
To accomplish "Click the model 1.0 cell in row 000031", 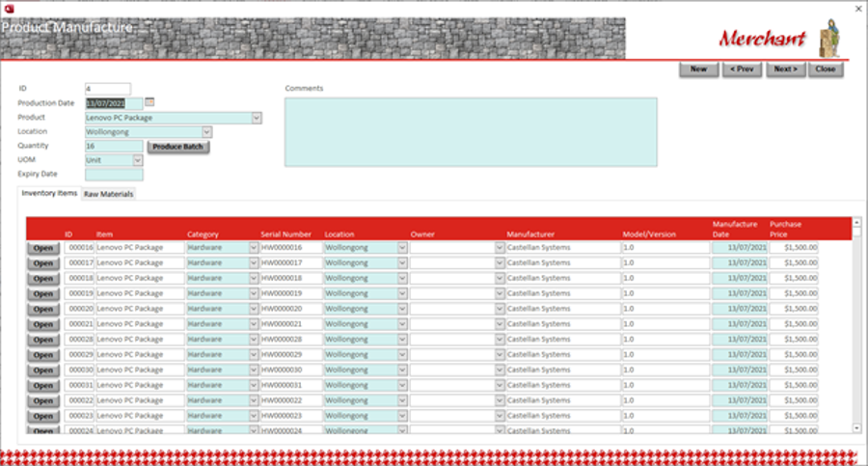I will pyautogui.click(x=665, y=385).
